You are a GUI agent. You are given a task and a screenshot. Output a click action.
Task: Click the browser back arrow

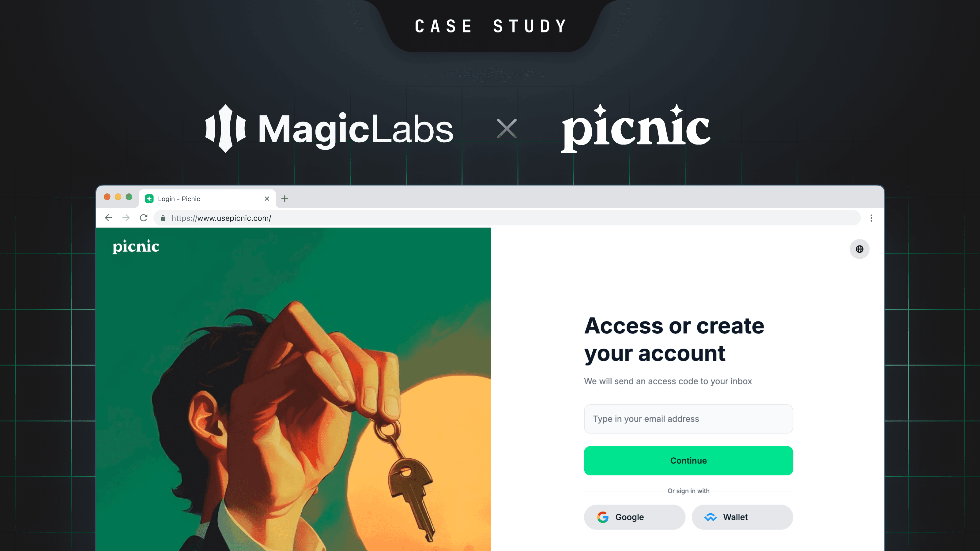click(108, 218)
